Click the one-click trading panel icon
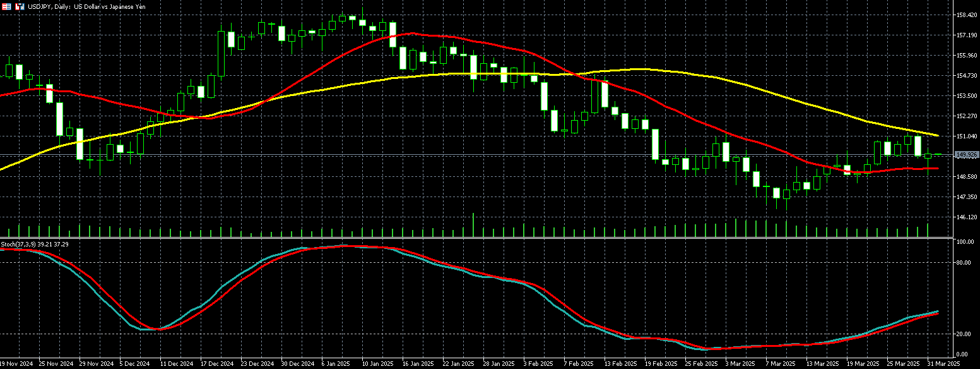 click(20, 6)
